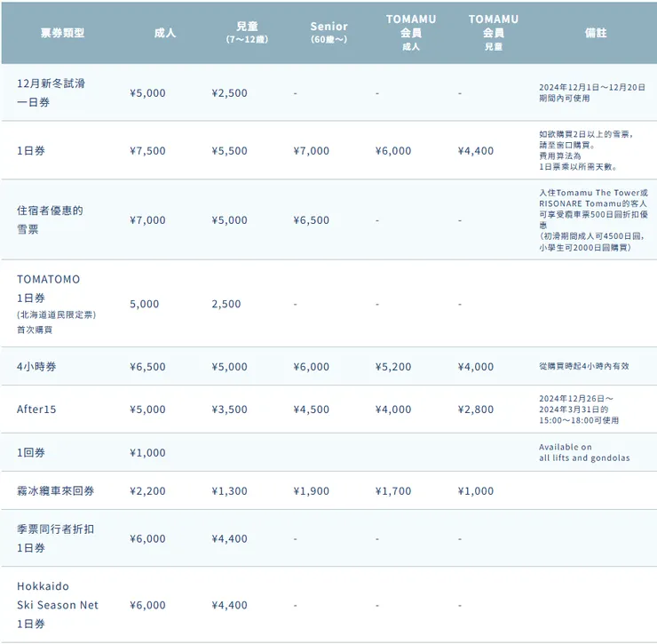Viewport: 657px width, 644px height.
Task: Click ¥1,000 TOMAMU member child 霧冰纜車 price
Action: click(x=476, y=491)
